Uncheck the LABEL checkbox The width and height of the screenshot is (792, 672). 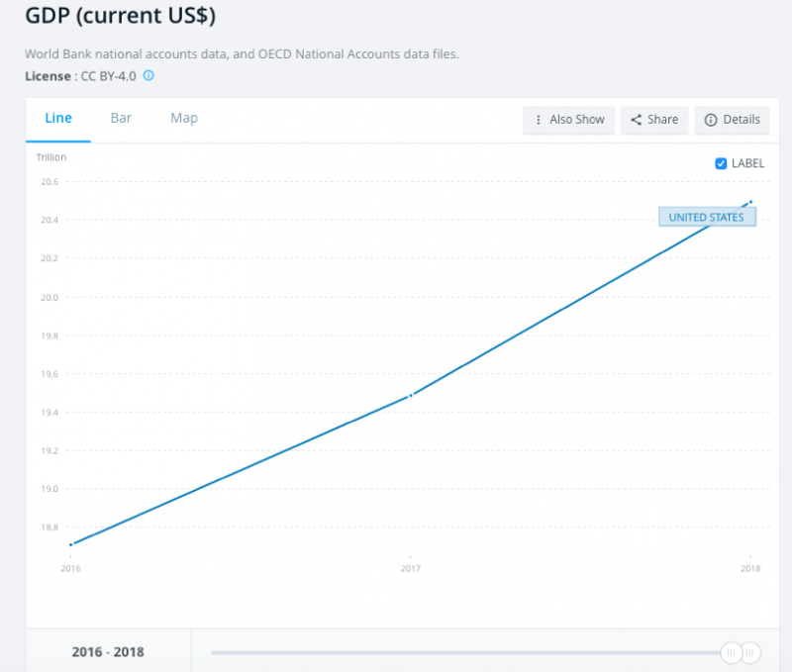[x=721, y=164]
